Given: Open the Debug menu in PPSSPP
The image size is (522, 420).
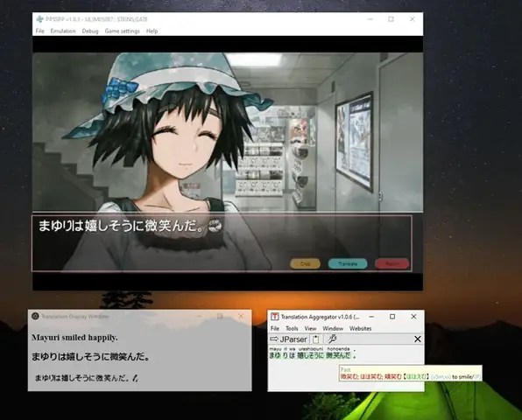Looking at the screenshot, I should tap(90, 31).
